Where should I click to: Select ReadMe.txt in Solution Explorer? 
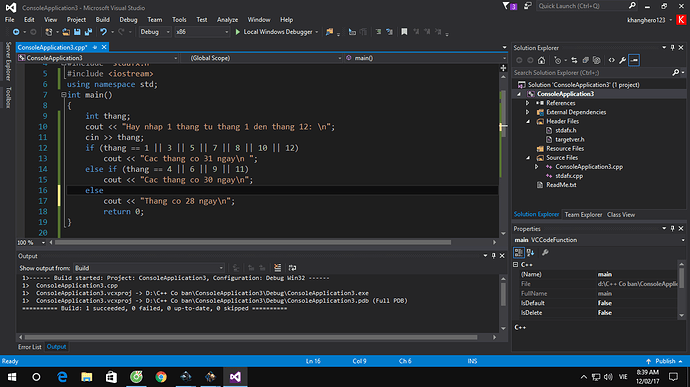[561, 185]
